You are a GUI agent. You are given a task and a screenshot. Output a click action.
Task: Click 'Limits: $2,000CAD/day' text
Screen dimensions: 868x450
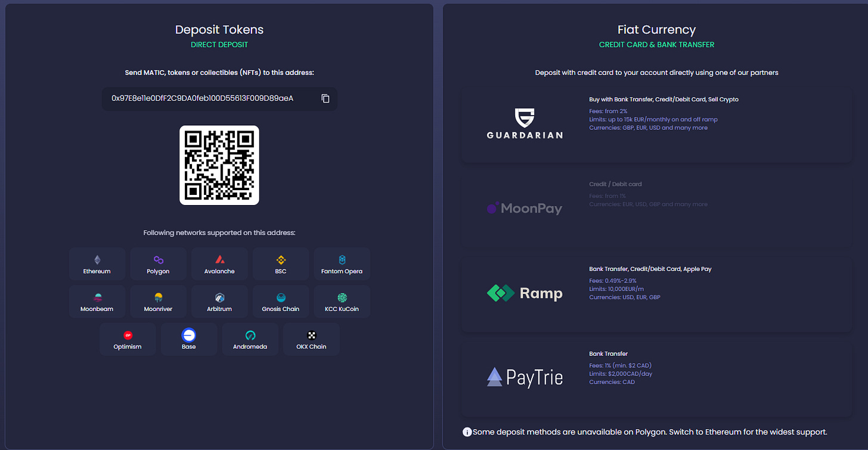(x=619, y=374)
